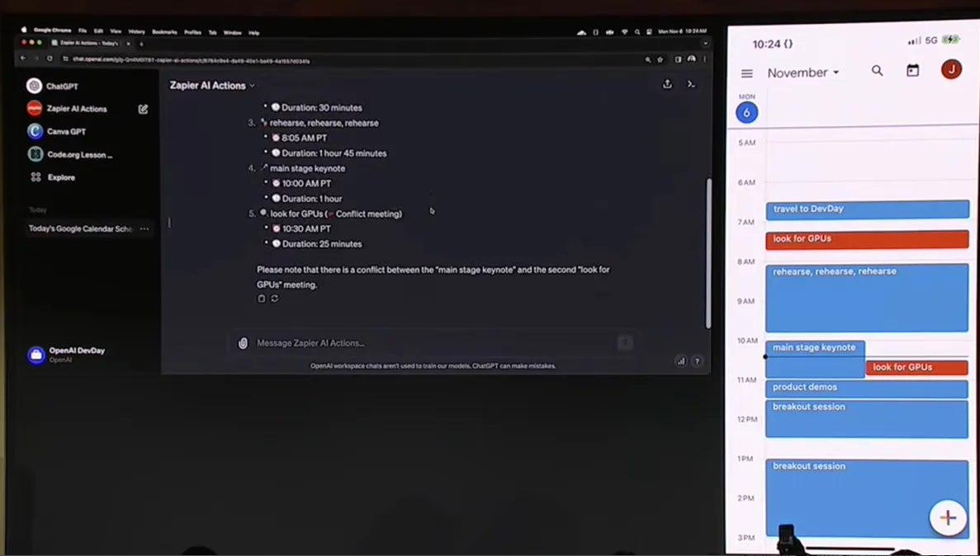Click the share chat icon
The image size is (980, 556).
pyautogui.click(x=667, y=84)
